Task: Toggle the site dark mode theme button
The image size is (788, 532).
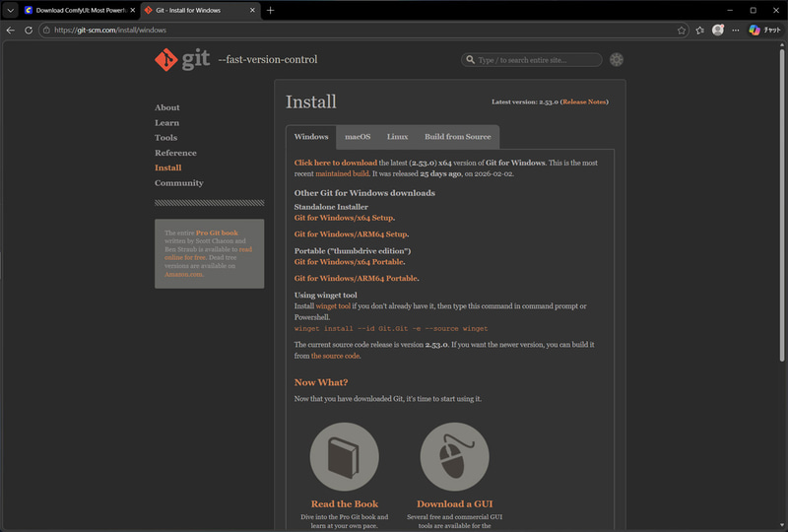Action: pyautogui.click(x=617, y=60)
